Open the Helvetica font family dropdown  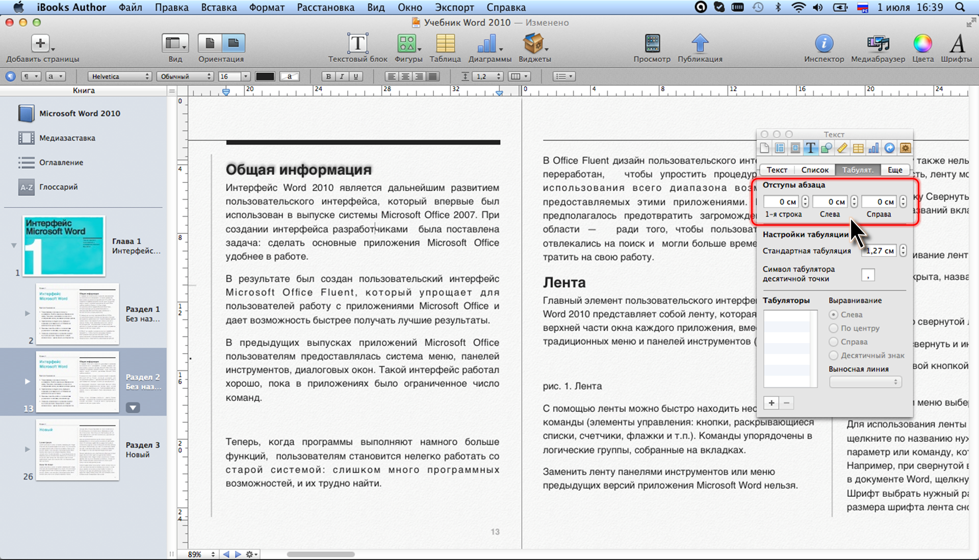119,76
